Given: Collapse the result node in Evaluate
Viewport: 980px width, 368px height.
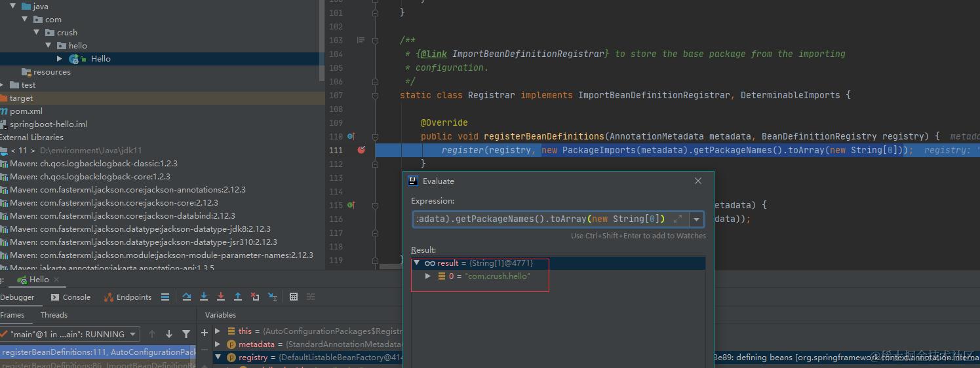Looking at the screenshot, I should click(416, 263).
